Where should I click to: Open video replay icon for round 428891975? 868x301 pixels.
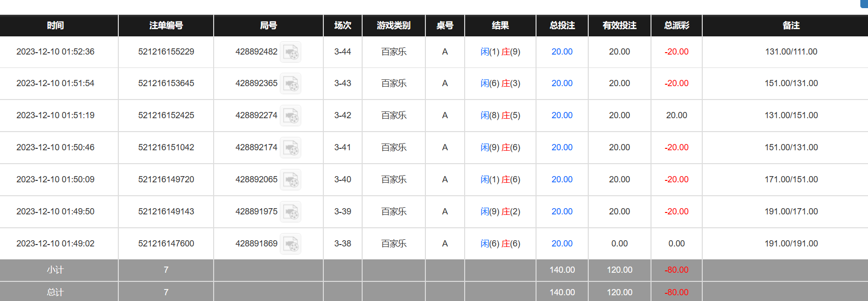pyautogui.click(x=290, y=212)
